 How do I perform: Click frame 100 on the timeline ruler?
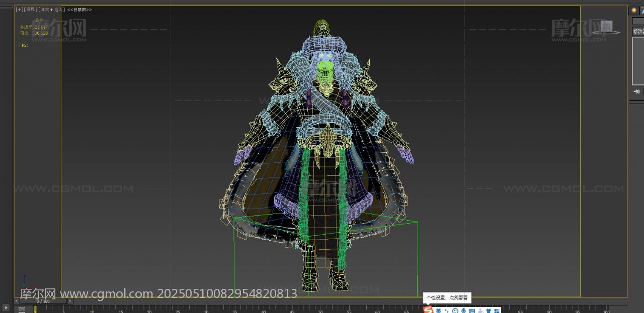pyautogui.click(x=606, y=311)
